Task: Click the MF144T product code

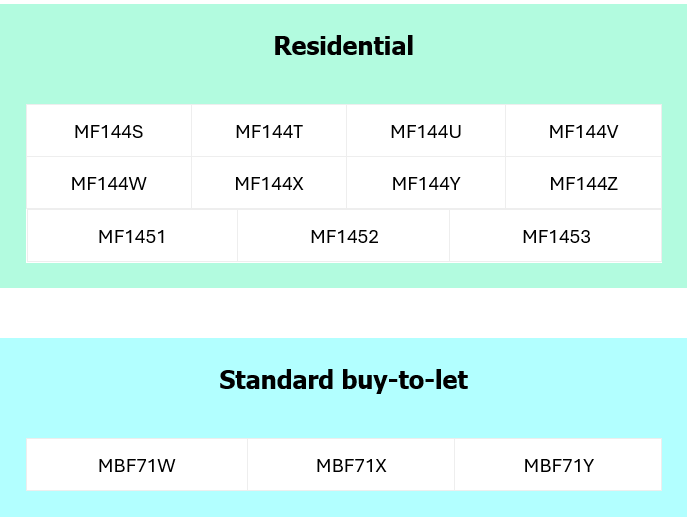Action: (269, 131)
